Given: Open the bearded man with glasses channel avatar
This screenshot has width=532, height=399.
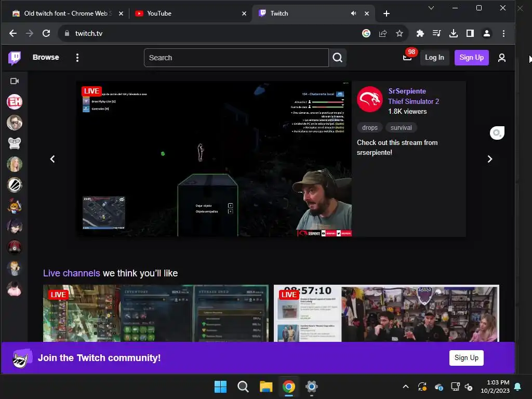Looking at the screenshot, I should coord(15,123).
